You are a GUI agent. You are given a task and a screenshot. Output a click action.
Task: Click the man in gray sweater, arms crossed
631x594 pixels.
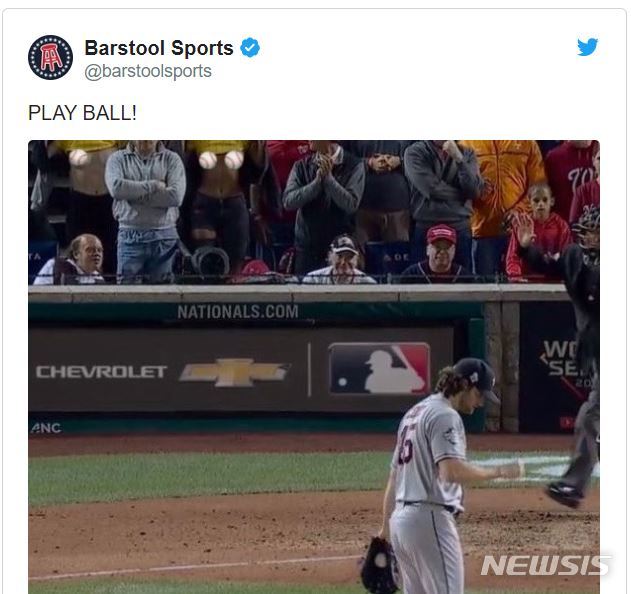pos(145,211)
